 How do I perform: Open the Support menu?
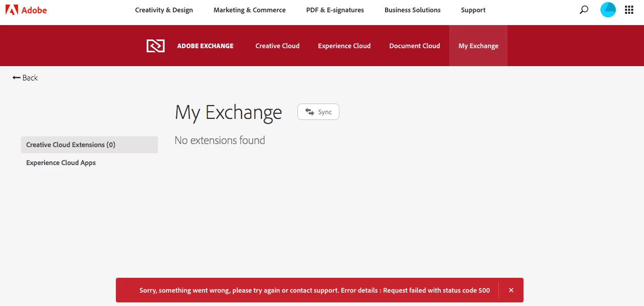(473, 10)
